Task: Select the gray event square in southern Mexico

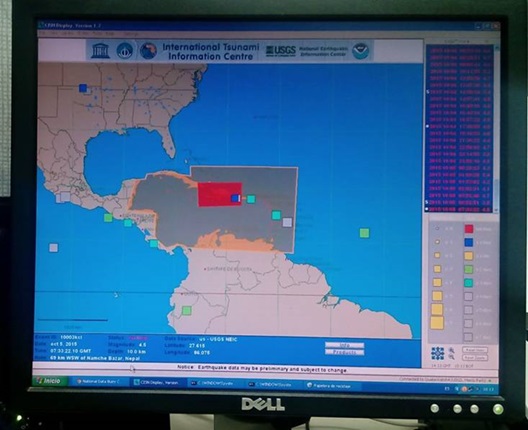Action: [x=65, y=196]
